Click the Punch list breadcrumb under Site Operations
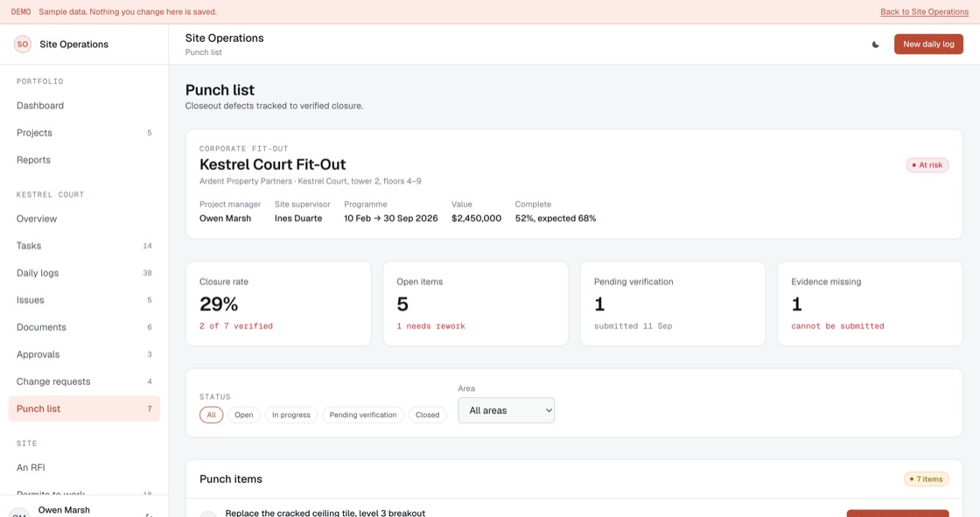The image size is (980, 517). point(203,52)
